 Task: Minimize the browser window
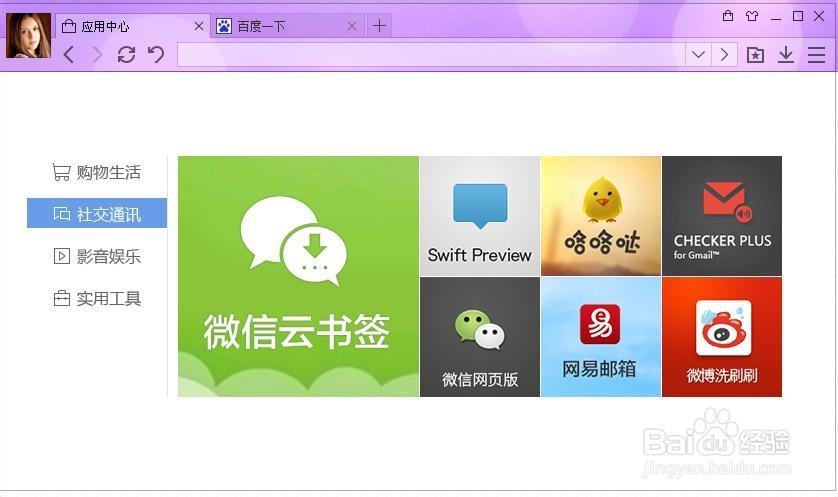point(776,17)
